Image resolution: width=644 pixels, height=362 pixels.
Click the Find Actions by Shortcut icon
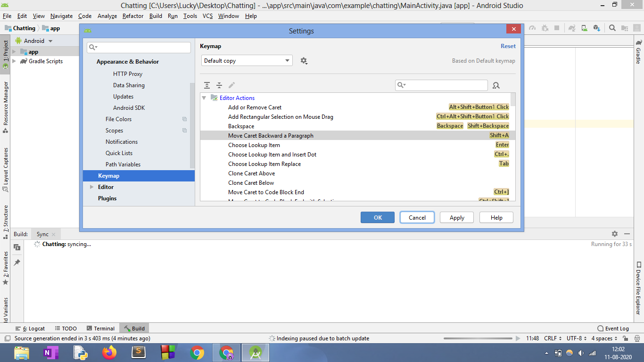point(496,85)
